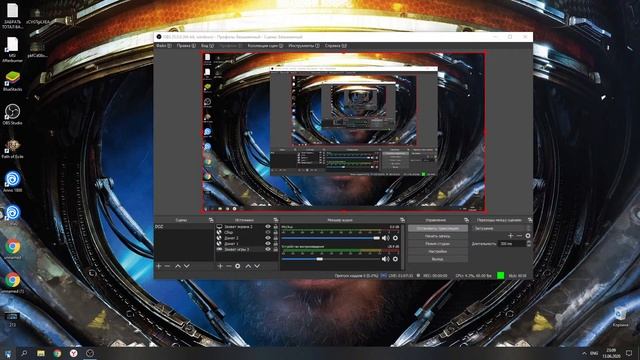Select Захват игры 2 source row
Image resolution: width=640 pixels, height=360 pixels.
point(247,249)
